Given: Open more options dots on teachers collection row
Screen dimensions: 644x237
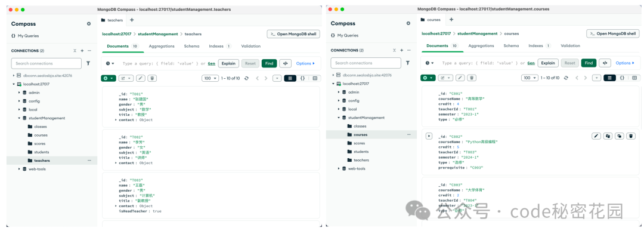Looking at the screenshot, I should pos(89,161).
